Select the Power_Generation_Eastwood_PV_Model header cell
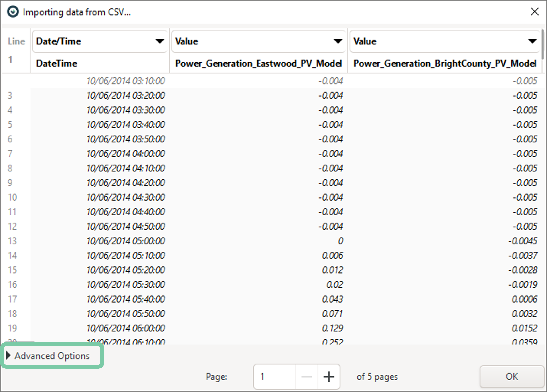 click(258, 63)
